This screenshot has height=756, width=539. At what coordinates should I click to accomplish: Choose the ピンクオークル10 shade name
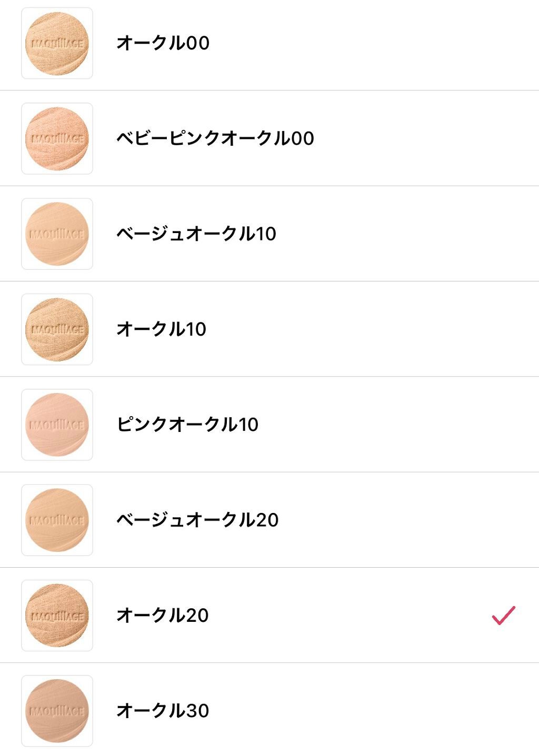[187, 425]
